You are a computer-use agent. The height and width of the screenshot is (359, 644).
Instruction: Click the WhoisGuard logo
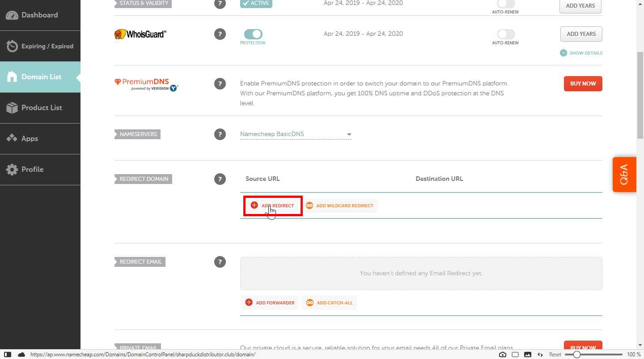tap(140, 34)
